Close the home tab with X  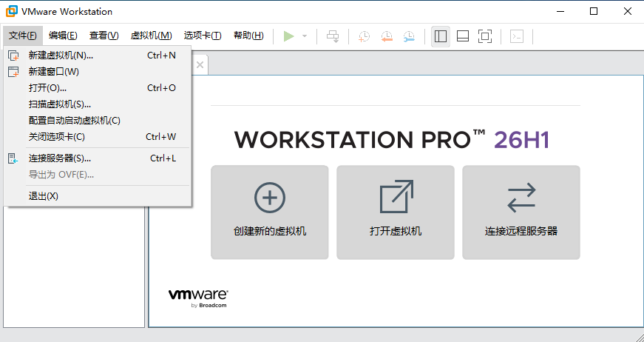tap(200, 64)
